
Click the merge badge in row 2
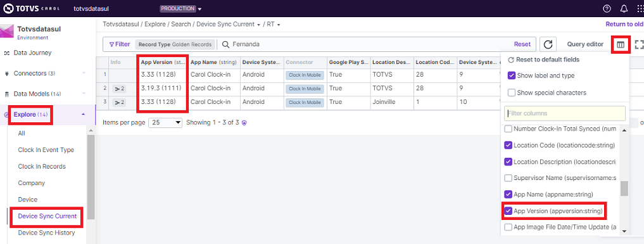119,89
